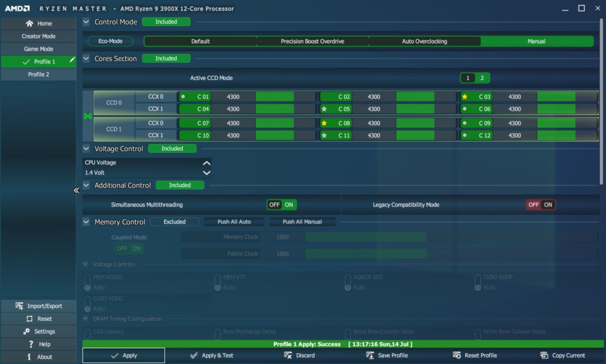Viewport: 606px width, 364px height.
Task: Click the Apply & Test button
Action: 211,356
